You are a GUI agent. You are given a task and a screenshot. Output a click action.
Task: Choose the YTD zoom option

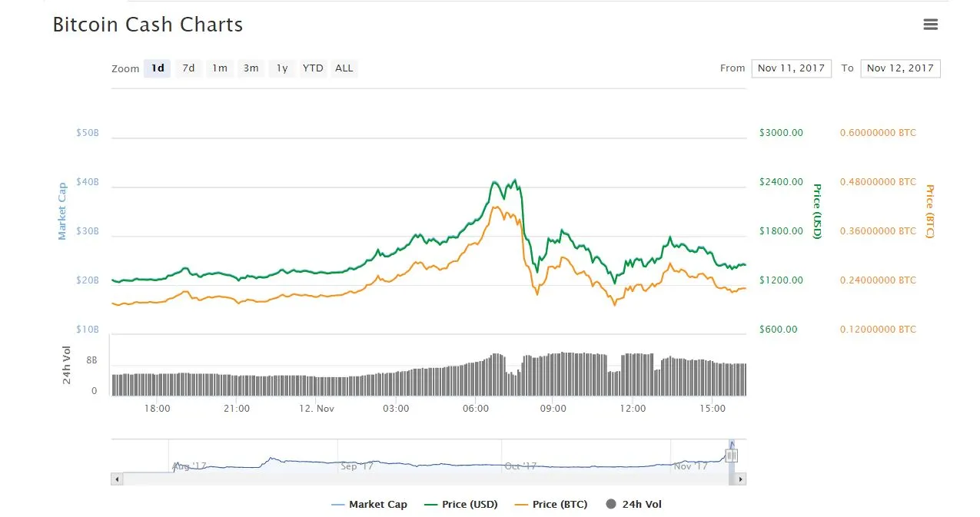point(313,68)
